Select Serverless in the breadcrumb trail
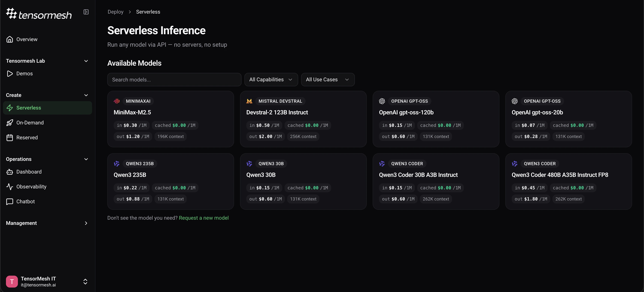Image resolution: width=644 pixels, height=292 pixels. tap(148, 12)
